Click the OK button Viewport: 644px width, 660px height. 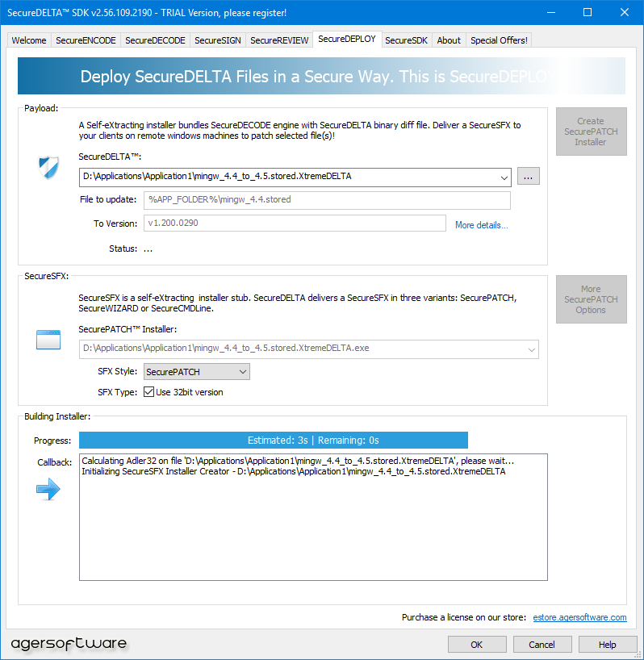(x=477, y=645)
